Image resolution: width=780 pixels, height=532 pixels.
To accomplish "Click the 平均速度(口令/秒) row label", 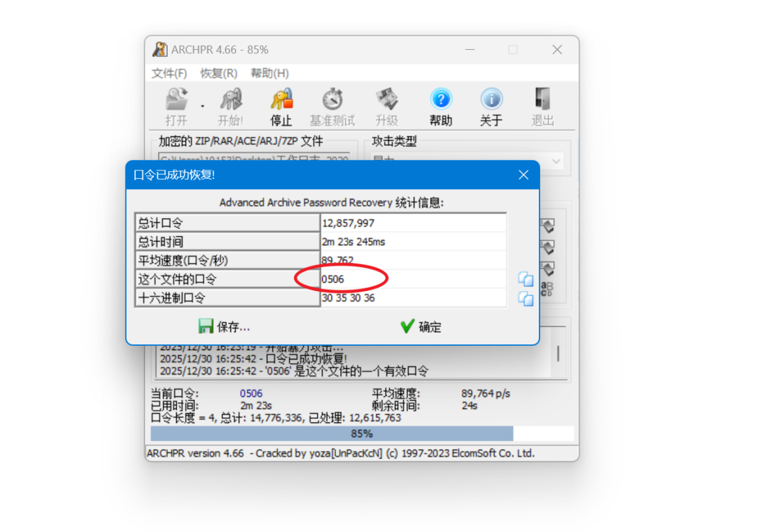I will [x=227, y=260].
